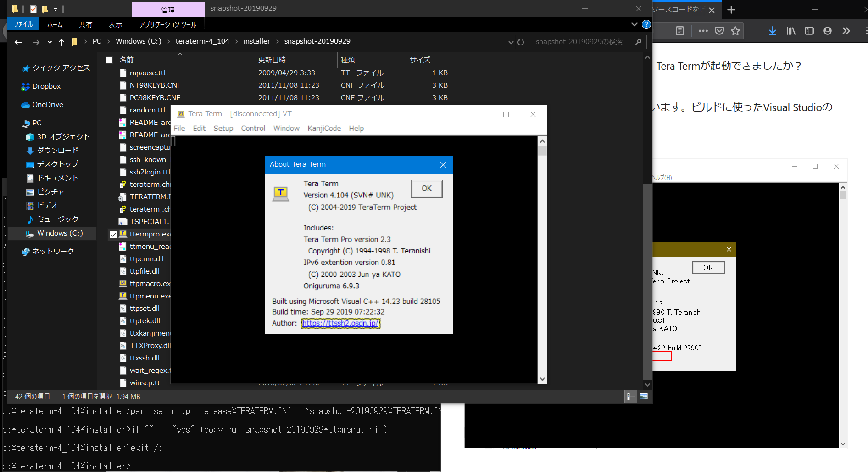
Task: Open the Firefox library icon
Action: 791,31
